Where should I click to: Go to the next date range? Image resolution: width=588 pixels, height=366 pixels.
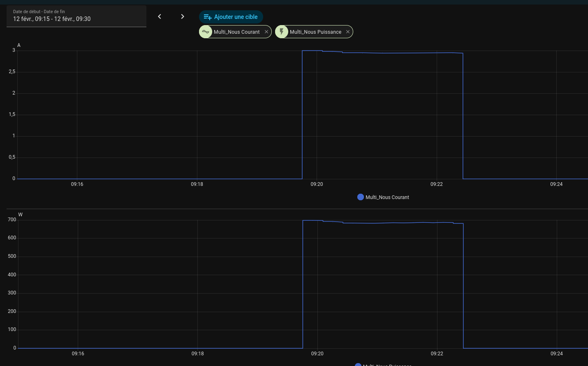point(183,16)
